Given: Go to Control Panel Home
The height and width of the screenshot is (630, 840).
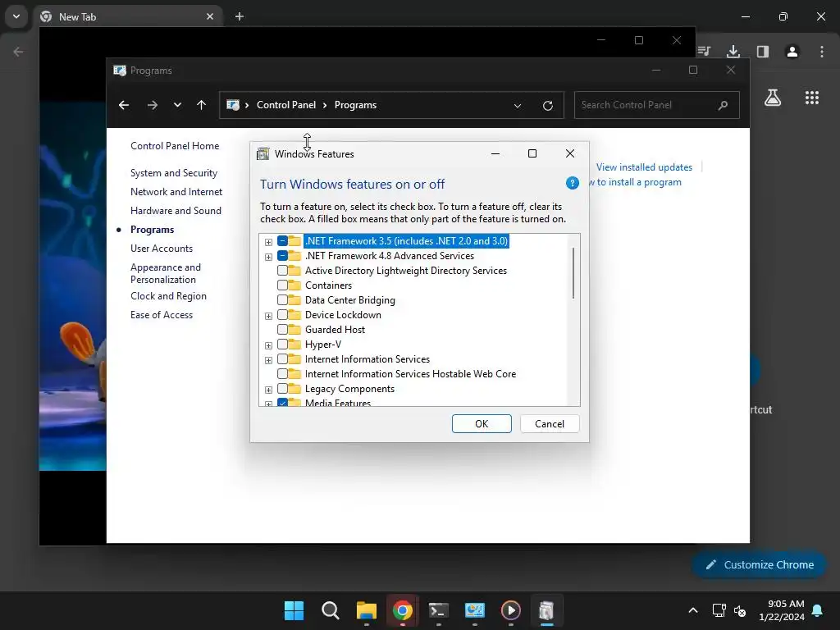Looking at the screenshot, I should [175, 146].
